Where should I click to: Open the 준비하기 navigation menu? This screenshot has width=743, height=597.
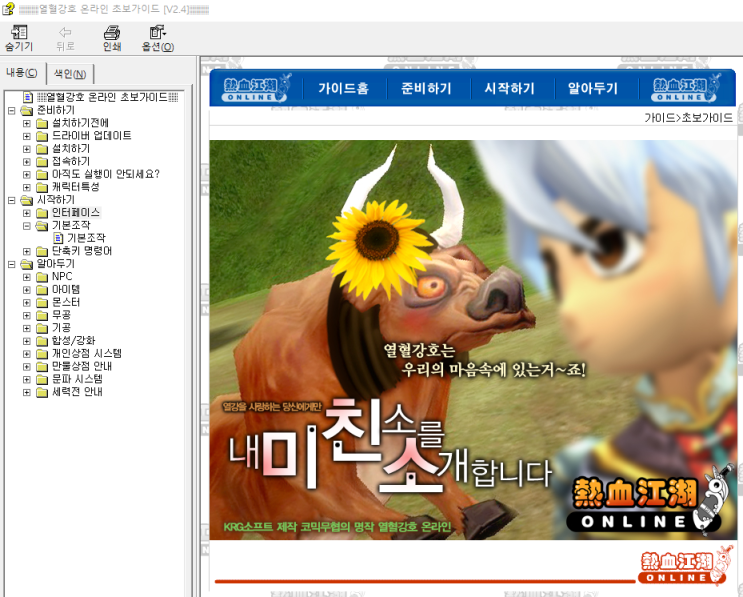[426, 89]
